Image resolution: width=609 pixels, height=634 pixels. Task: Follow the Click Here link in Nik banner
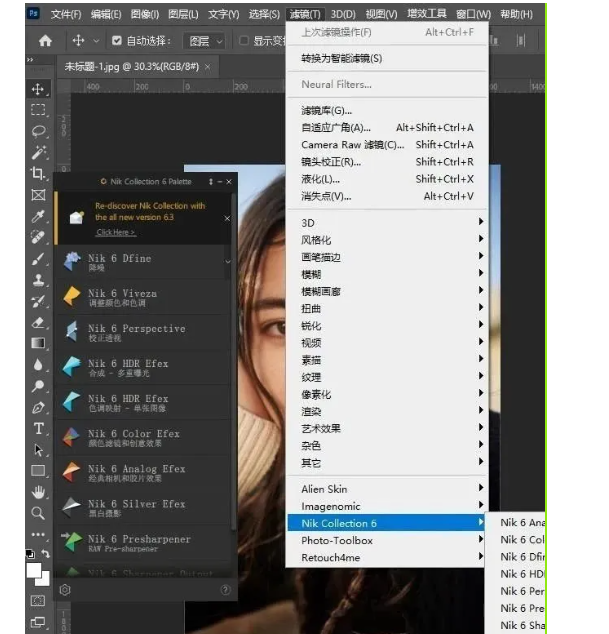pos(116,232)
